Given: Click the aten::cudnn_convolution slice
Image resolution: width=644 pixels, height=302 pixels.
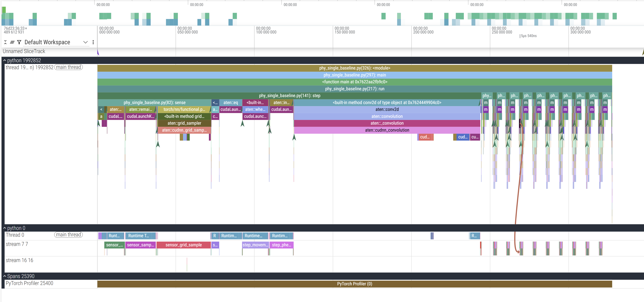Looking at the screenshot, I should [387, 130].
